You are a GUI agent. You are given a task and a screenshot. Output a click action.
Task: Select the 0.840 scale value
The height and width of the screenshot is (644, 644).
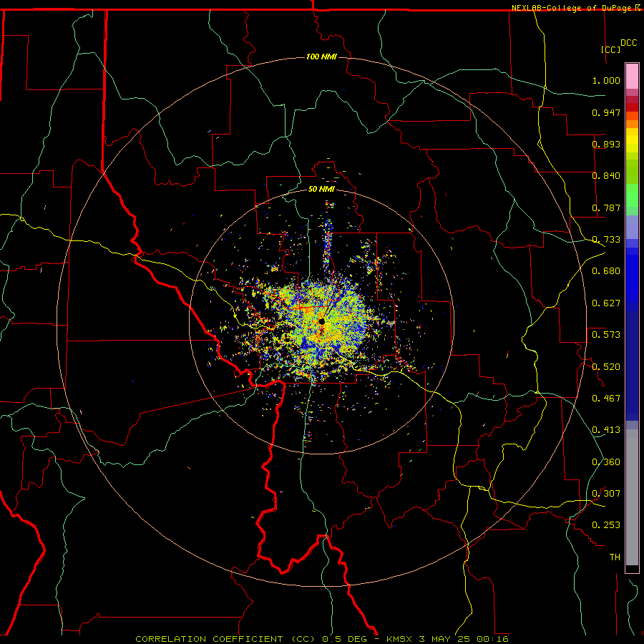(606, 176)
